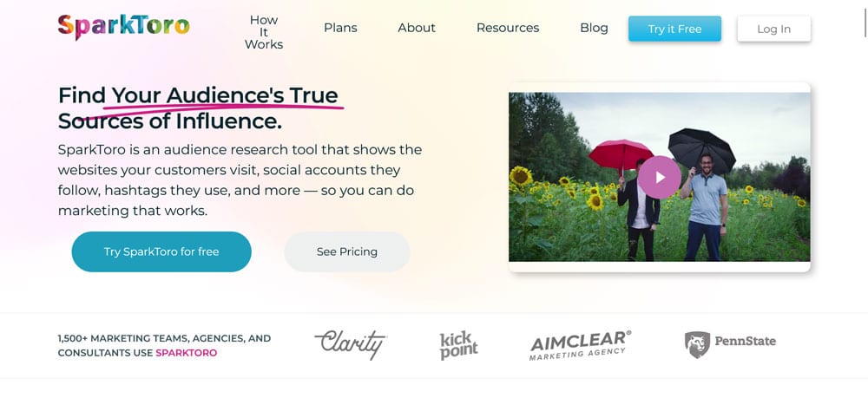This screenshot has height=411, width=868.
Task: Click the SparkToro rainbow logo
Action: point(123,27)
